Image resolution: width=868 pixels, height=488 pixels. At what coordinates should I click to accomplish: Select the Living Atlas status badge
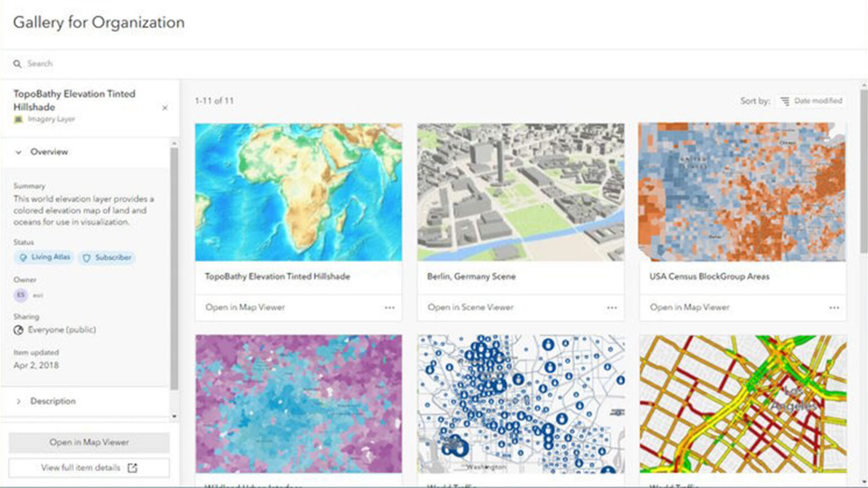[44, 258]
